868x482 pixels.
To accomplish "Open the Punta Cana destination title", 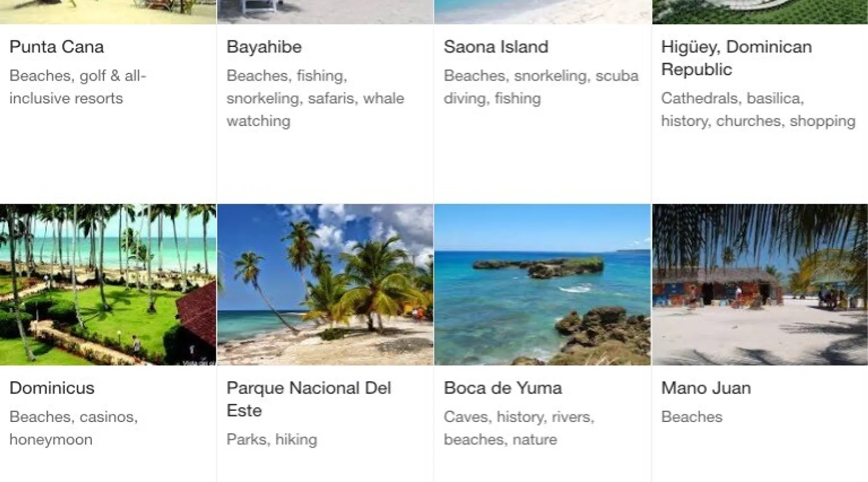I will pos(56,47).
